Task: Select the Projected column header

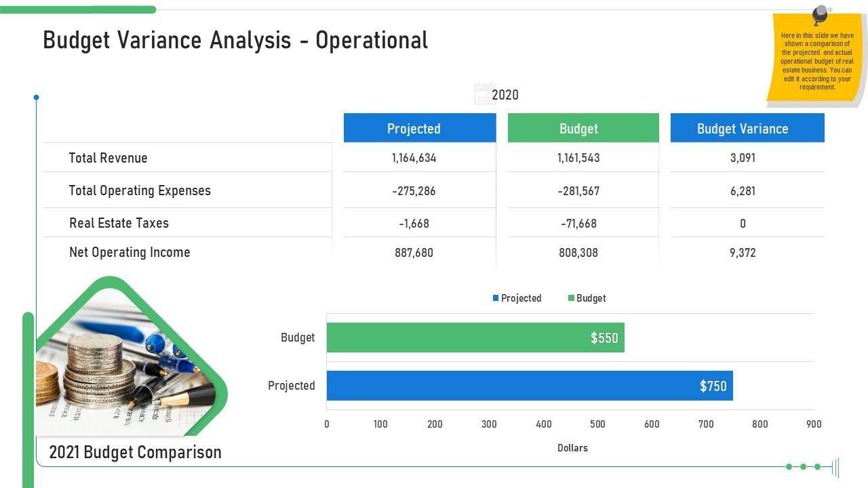Action: [414, 128]
